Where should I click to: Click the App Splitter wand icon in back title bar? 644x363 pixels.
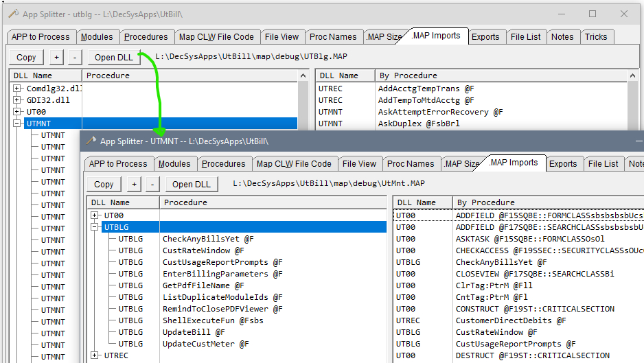(12, 14)
